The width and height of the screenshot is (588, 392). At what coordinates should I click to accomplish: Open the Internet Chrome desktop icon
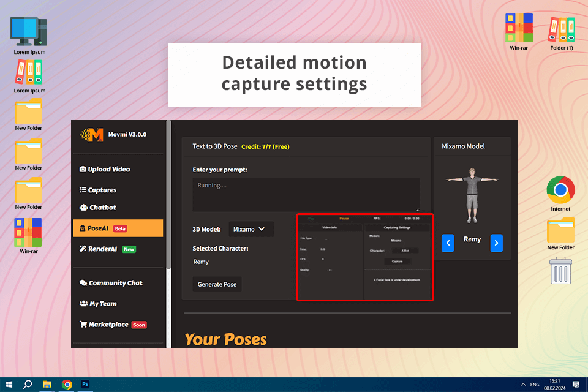pos(560,190)
